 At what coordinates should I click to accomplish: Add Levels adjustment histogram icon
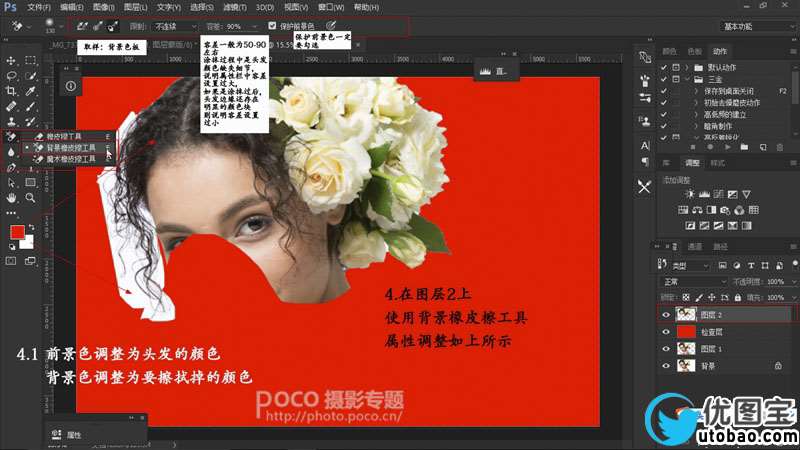coord(704,194)
